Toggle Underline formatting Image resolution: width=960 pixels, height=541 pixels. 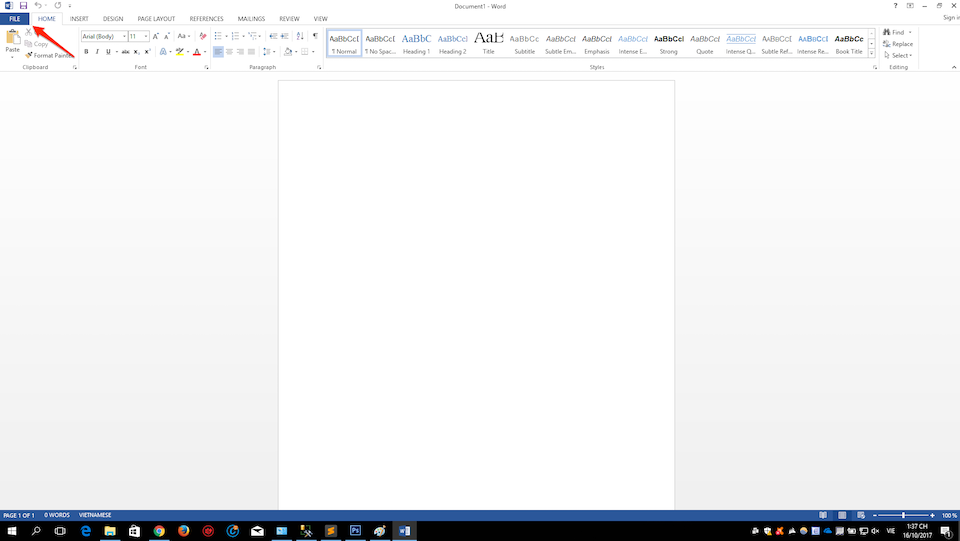pos(108,52)
